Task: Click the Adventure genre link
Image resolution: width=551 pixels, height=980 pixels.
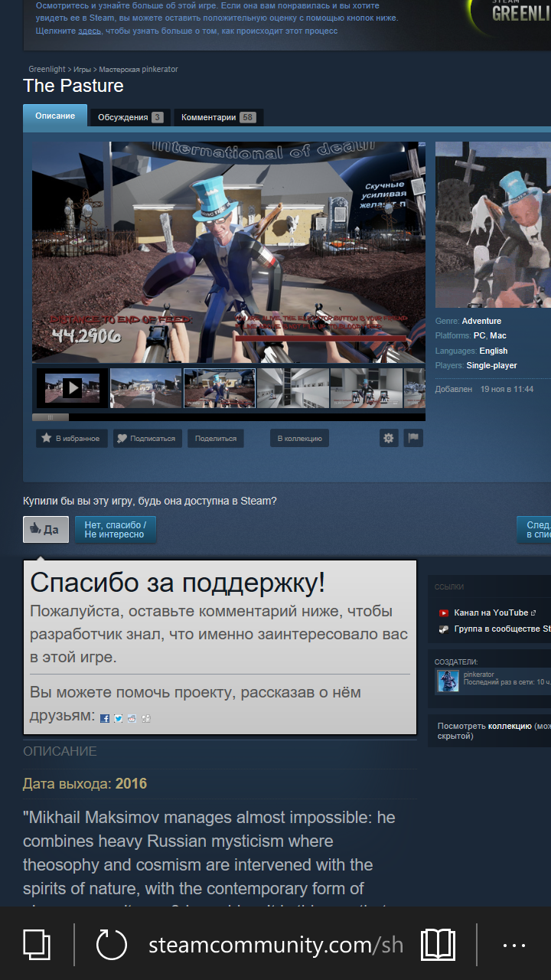Action: click(481, 321)
